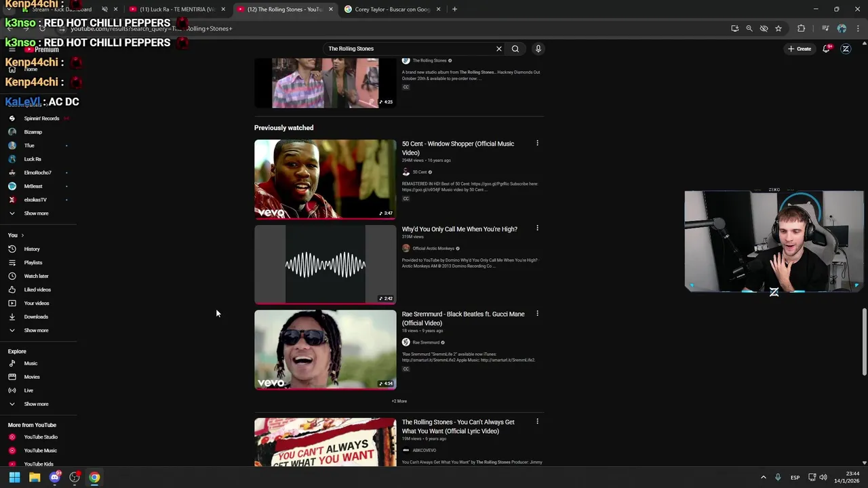Open Rolling Stones You Can't Always Get title
This screenshot has width=868, height=488.
(x=458, y=426)
